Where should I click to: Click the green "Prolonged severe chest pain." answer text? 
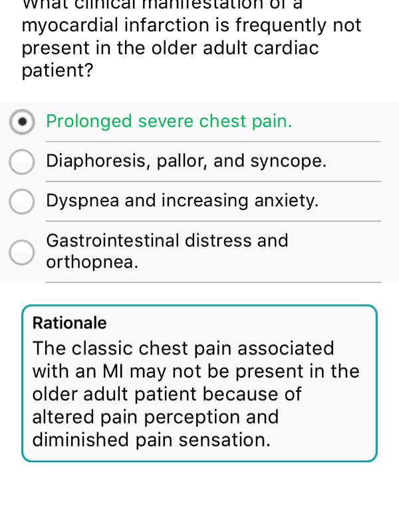coord(169,122)
